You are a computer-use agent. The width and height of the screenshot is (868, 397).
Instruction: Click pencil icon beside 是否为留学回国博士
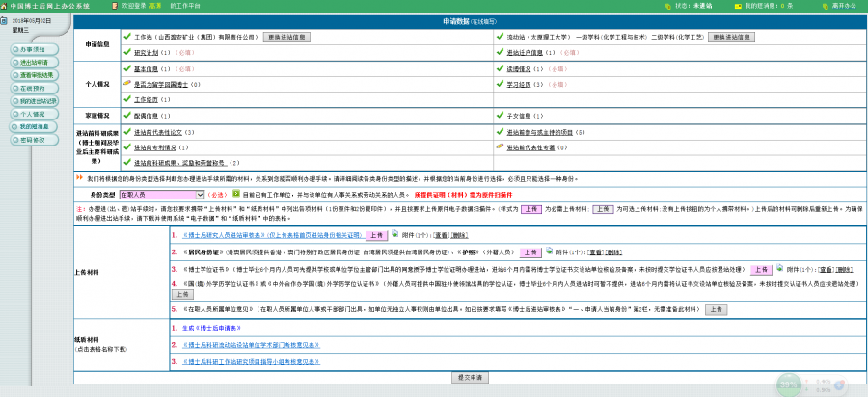click(126, 84)
